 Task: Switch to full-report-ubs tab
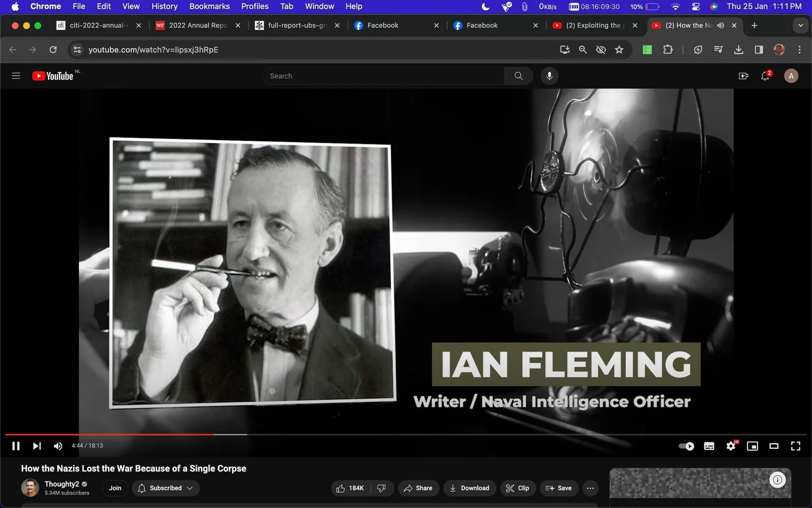coord(297,25)
